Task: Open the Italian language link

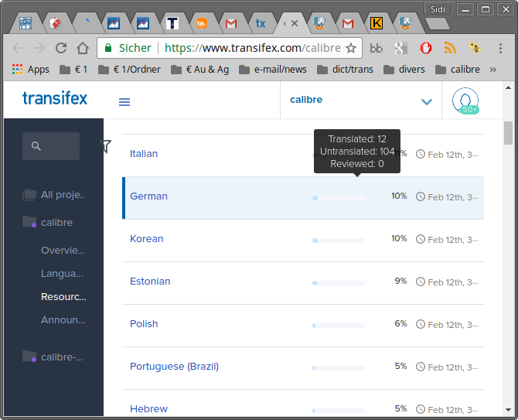Action: [x=144, y=154]
